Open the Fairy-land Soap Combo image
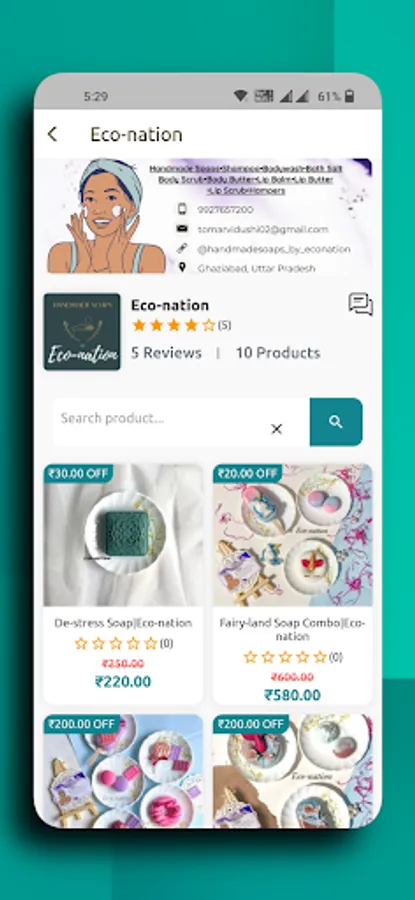 click(293, 535)
